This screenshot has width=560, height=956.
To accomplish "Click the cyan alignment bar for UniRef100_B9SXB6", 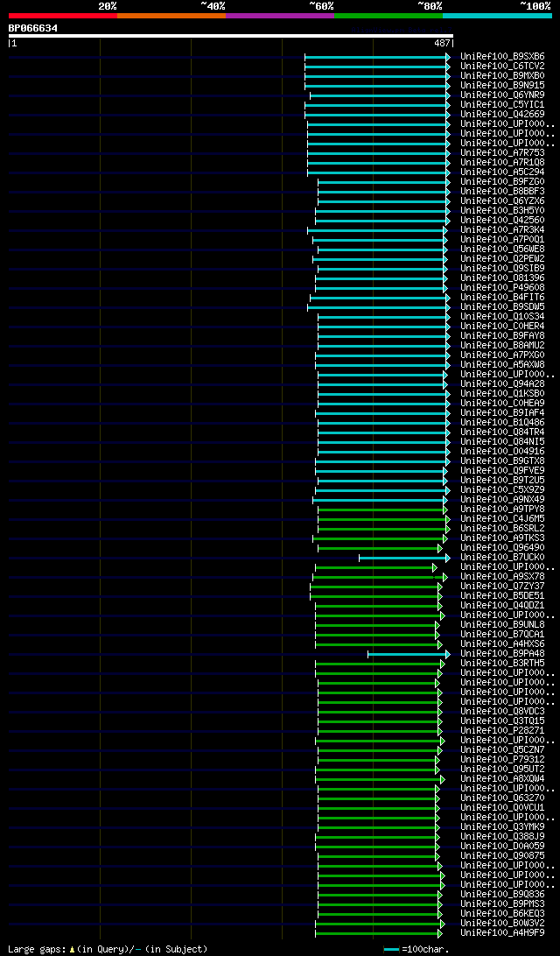I will [x=377, y=57].
